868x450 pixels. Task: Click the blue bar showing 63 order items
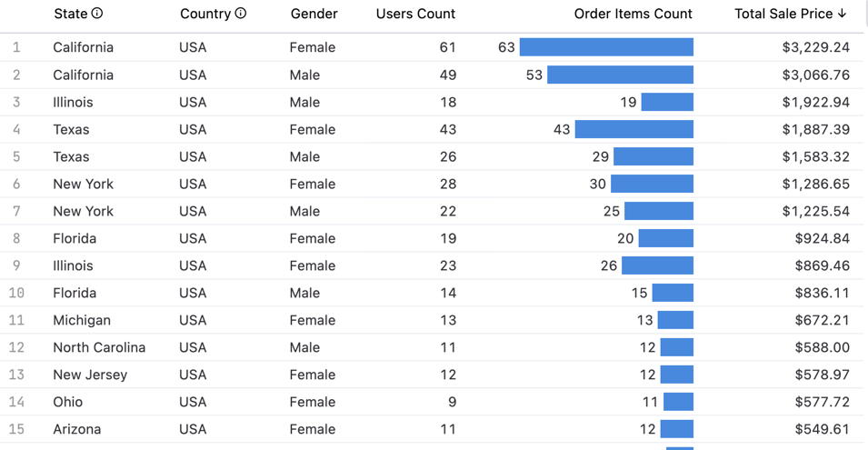point(606,47)
